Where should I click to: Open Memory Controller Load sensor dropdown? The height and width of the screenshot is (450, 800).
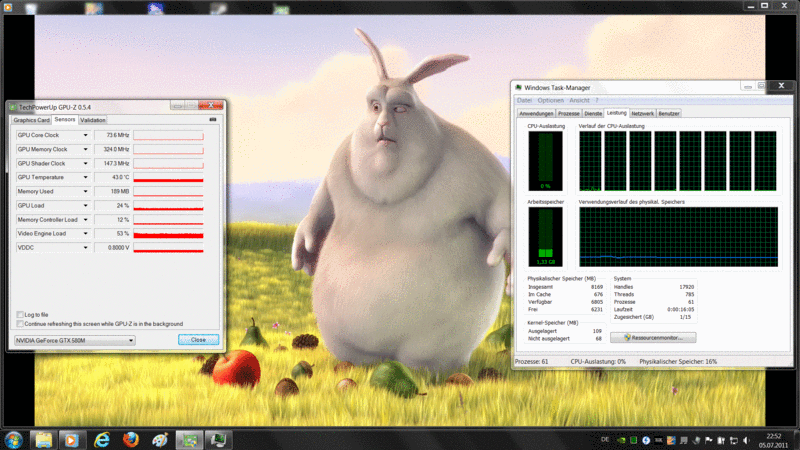tap(85, 220)
